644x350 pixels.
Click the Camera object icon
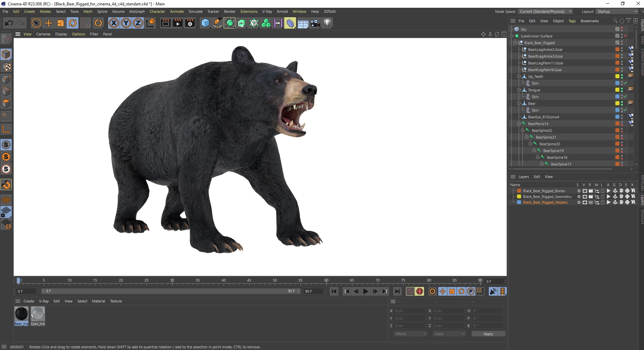pos(315,23)
